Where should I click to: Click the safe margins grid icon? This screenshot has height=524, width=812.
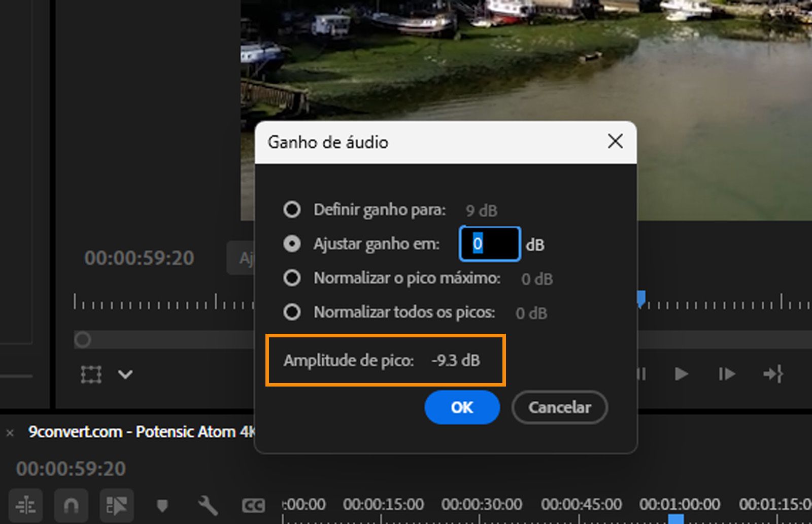click(90, 374)
